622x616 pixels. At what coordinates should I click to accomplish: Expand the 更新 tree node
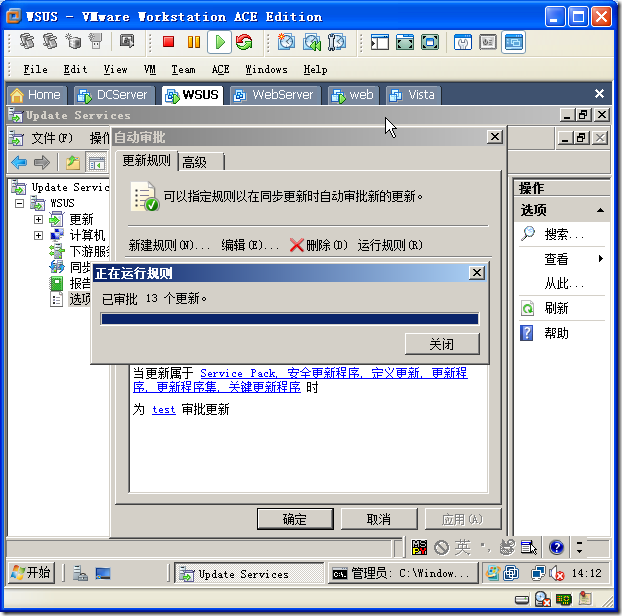coord(38,219)
